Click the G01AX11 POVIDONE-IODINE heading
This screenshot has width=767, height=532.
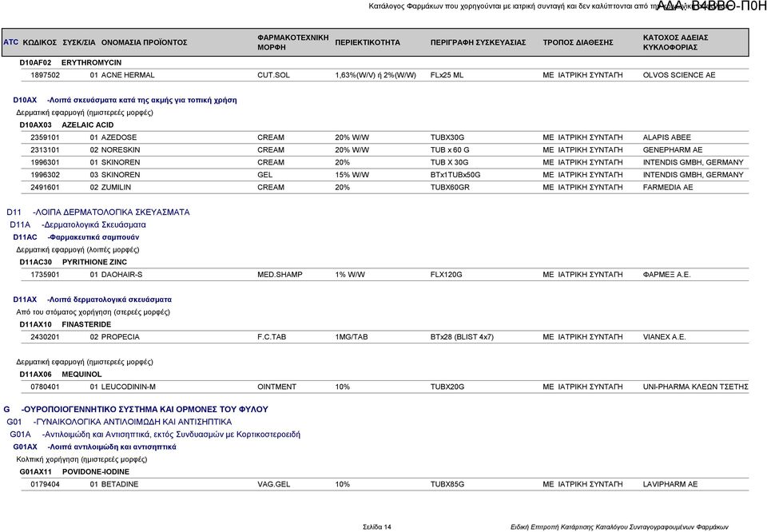point(74,472)
